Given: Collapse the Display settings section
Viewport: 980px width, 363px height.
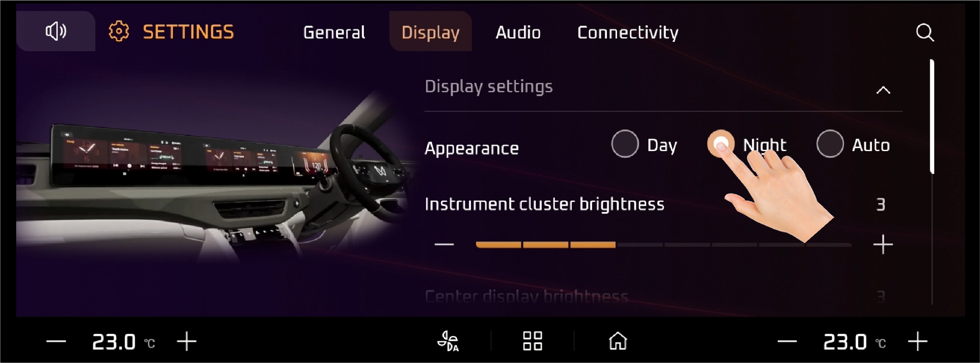Looking at the screenshot, I should pos(883,90).
